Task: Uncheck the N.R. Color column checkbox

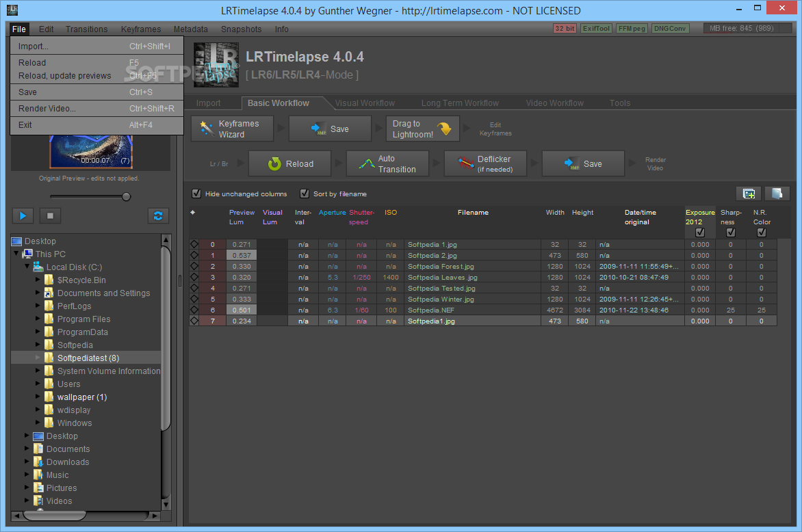Action: [762, 232]
